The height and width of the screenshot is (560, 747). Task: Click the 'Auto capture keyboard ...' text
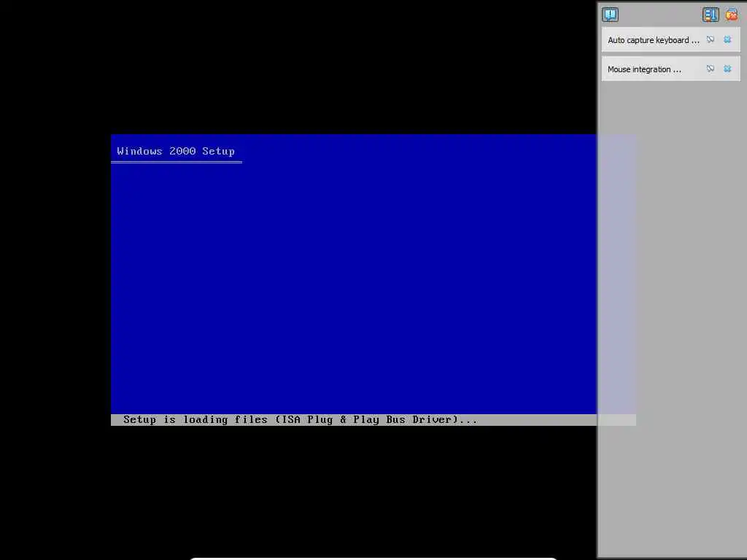(x=653, y=41)
